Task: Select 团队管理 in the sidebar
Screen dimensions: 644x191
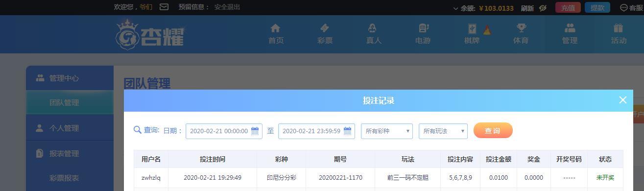Action: (64, 103)
